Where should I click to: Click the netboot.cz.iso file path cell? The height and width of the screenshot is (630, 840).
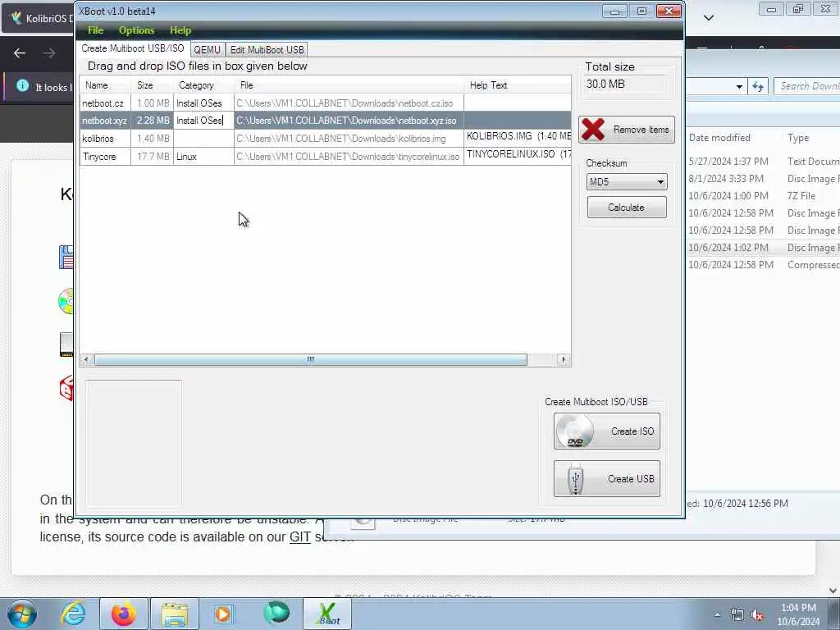(349, 103)
